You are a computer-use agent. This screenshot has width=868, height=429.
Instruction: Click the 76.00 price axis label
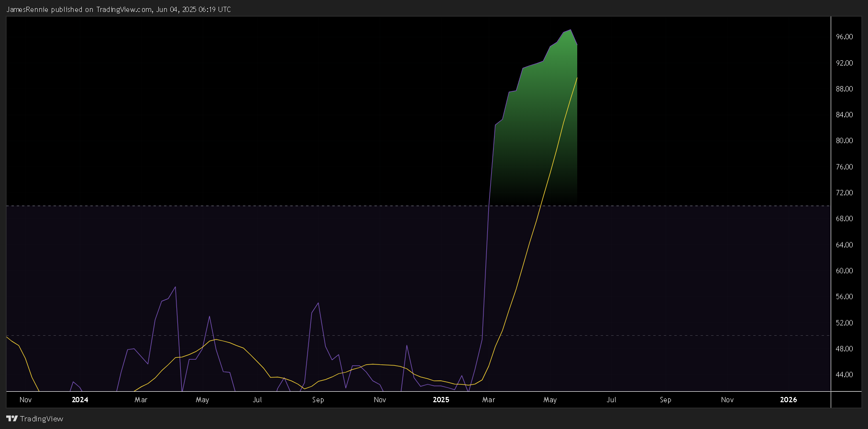coord(844,166)
